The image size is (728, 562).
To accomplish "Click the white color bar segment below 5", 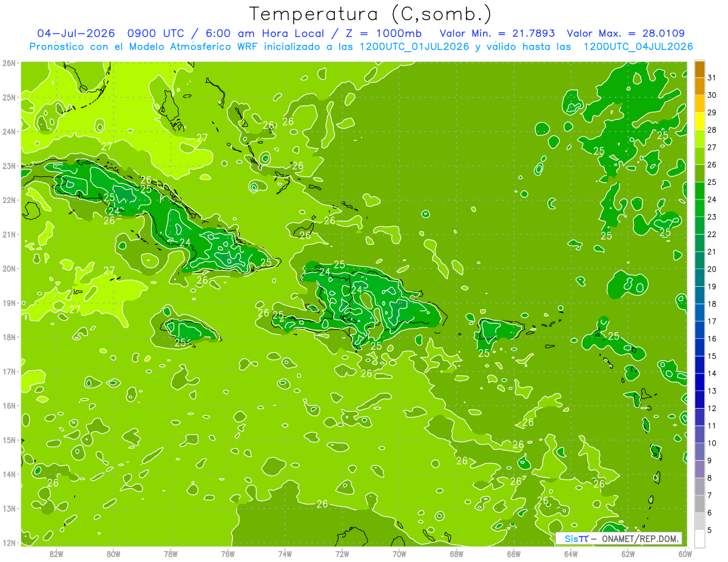I will 699,538.
